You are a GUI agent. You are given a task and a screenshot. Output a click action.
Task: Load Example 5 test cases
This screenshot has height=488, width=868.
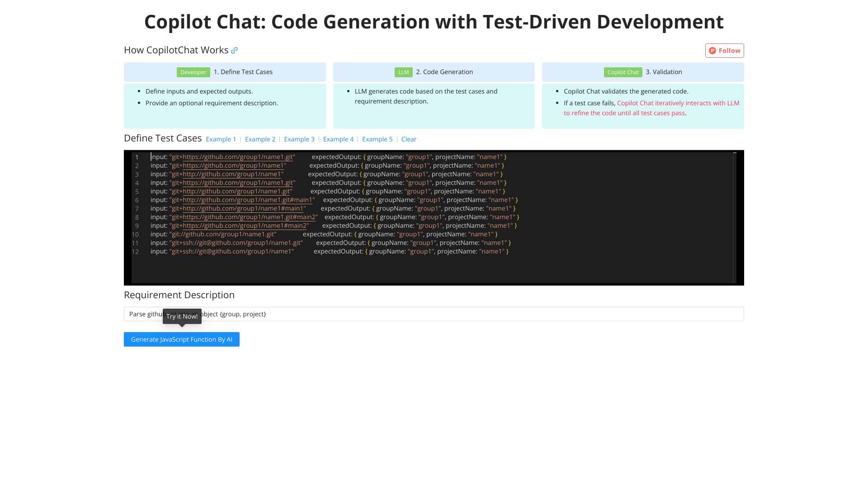coord(377,139)
